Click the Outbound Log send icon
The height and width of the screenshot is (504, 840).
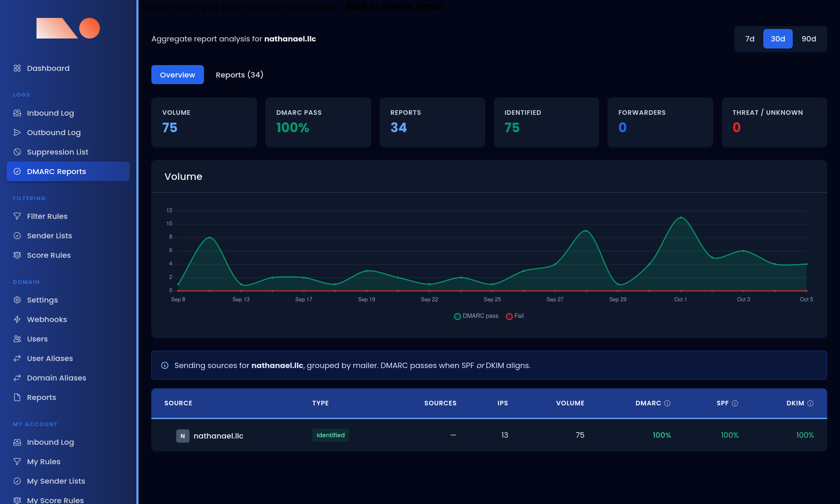(17, 132)
